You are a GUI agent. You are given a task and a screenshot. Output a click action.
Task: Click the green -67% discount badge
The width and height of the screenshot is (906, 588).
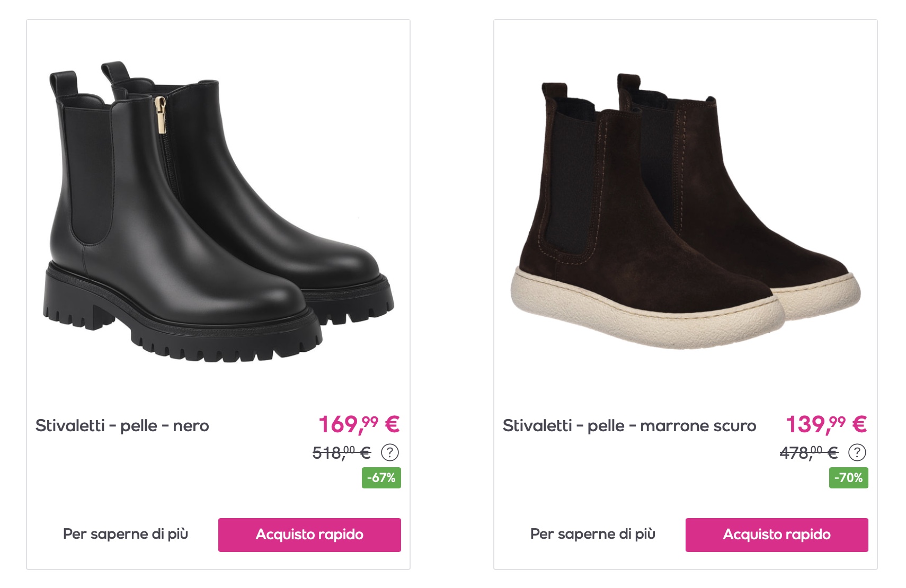(381, 478)
